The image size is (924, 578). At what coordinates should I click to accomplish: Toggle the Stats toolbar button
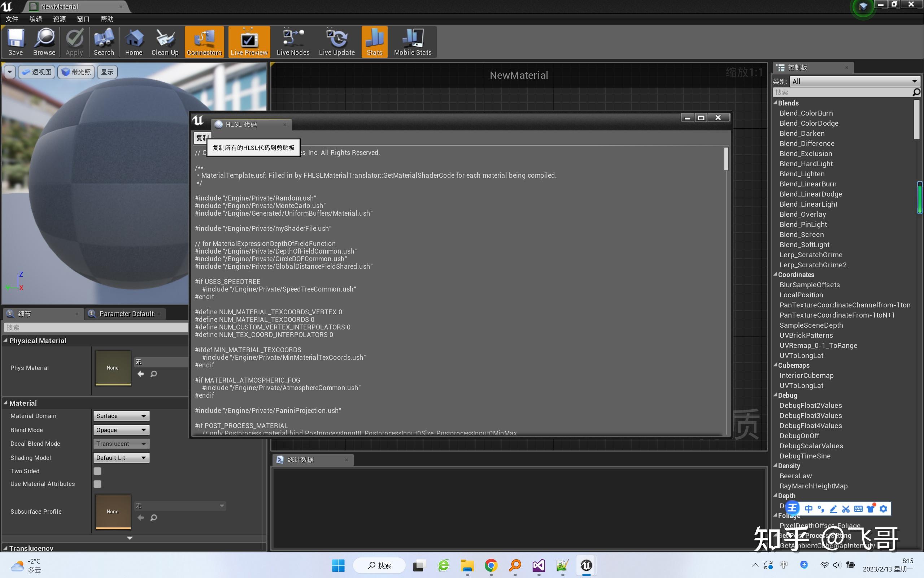coord(374,42)
